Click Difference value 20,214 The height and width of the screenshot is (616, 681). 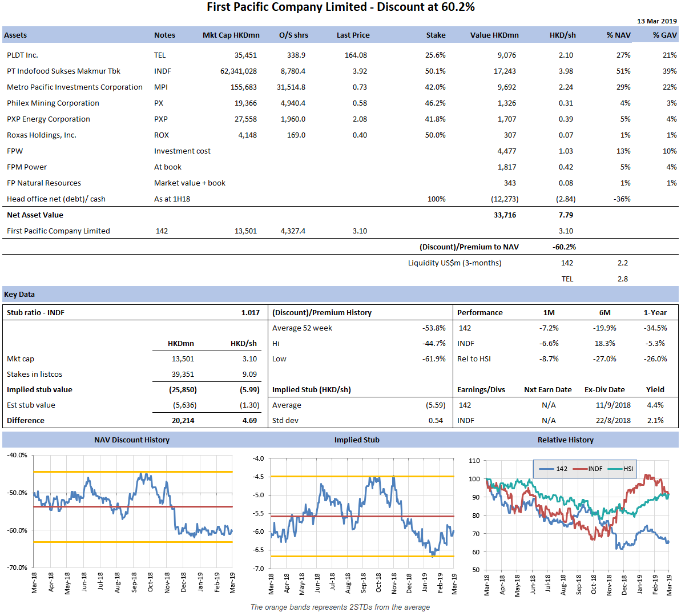(183, 421)
